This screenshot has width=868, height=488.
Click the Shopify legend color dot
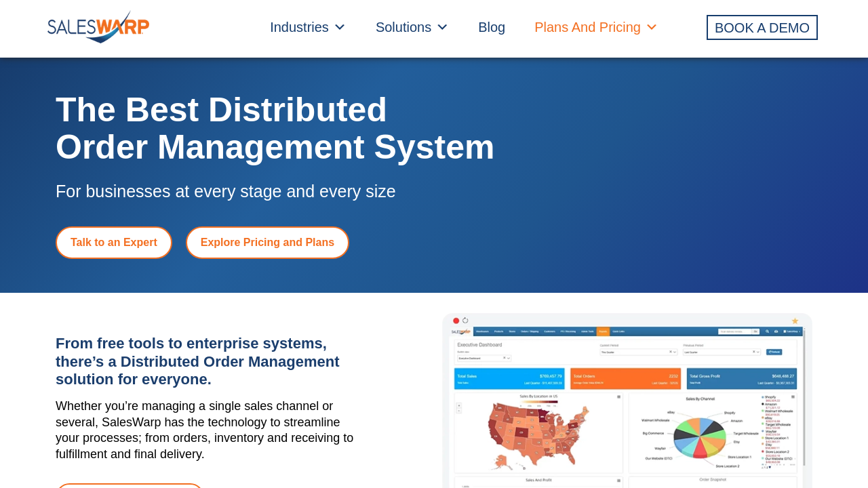tap(762, 397)
